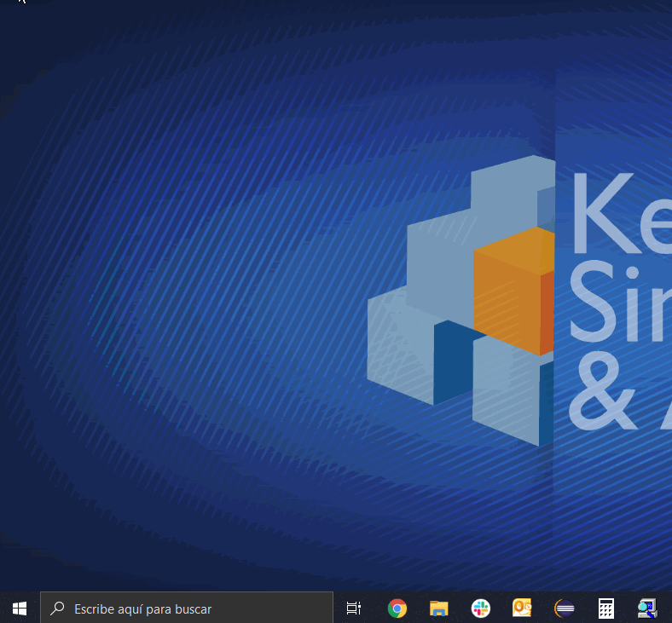Launch the Calculator app from the taskbar
This screenshot has height=623, width=672.
[x=606, y=608]
